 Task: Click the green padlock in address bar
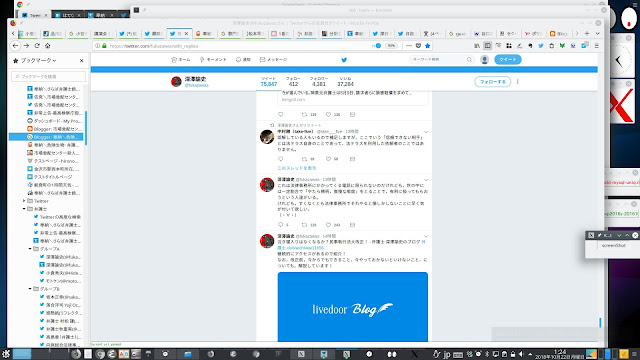point(104,46)
